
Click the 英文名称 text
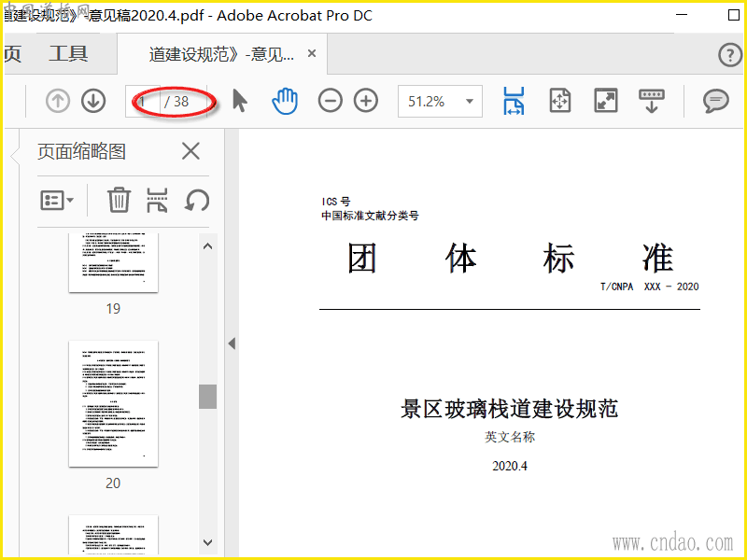510,437
